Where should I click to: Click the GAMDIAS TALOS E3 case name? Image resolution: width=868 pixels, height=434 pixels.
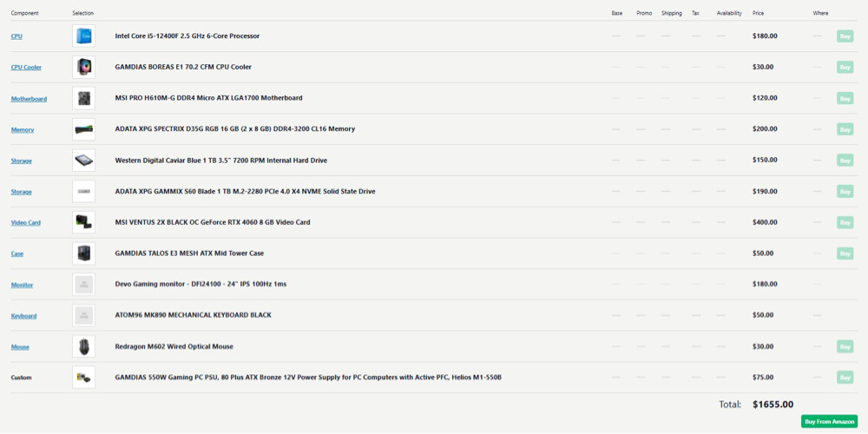(x=189, y=253)
